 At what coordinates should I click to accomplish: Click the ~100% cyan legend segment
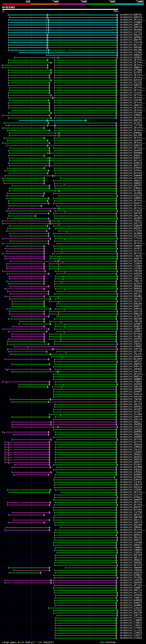coord(130,4)
